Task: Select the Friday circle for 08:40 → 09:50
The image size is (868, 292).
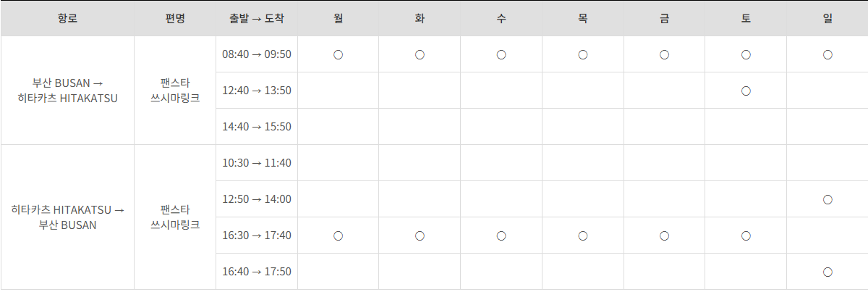Action: tap(664, 54)
